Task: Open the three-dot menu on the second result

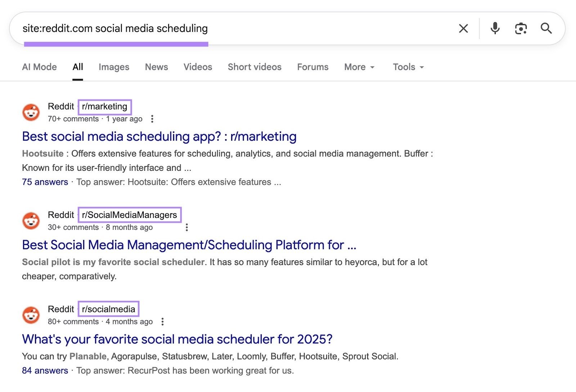Action: 187,227
